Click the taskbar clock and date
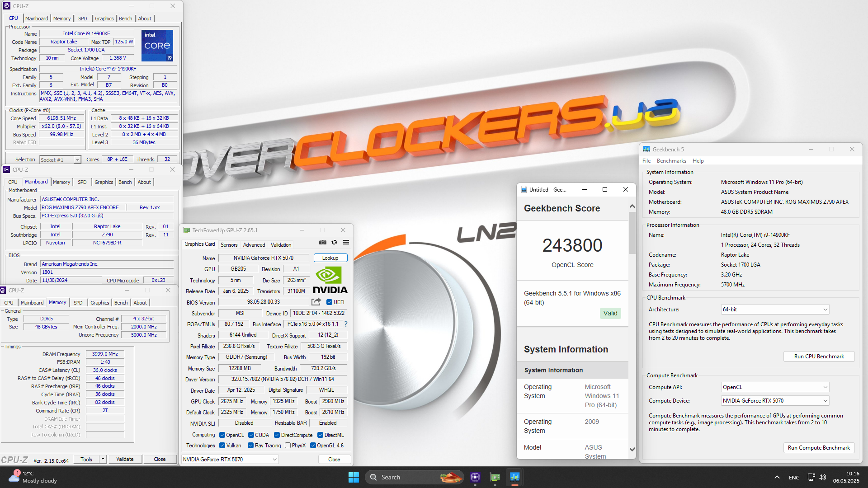The width and height of the screenshot is (868, 488). [x=846, y=477]
